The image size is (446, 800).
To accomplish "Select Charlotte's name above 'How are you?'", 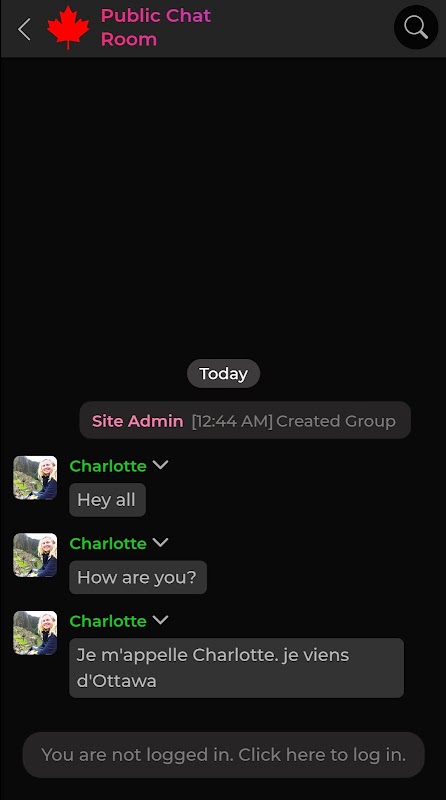I will pyautogui.click(x=108, y=543).
